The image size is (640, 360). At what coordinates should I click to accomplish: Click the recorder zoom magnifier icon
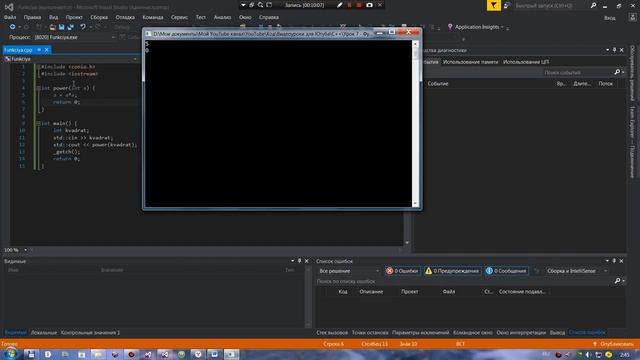point(260,5)
